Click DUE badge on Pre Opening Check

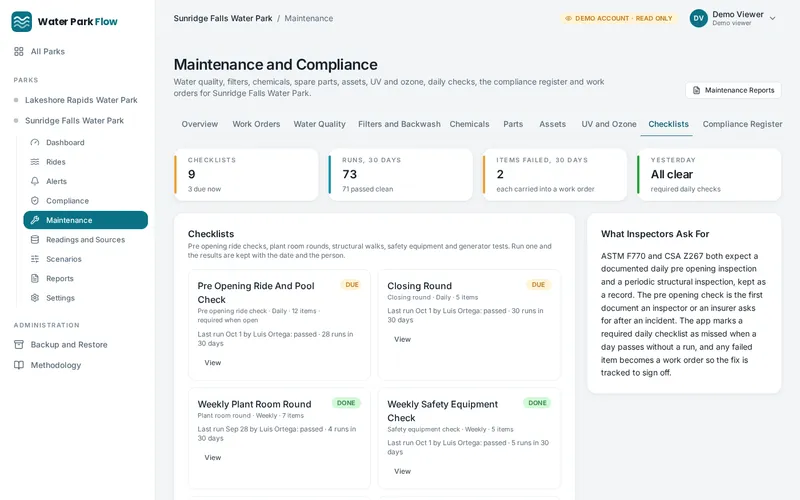point(352,285)
